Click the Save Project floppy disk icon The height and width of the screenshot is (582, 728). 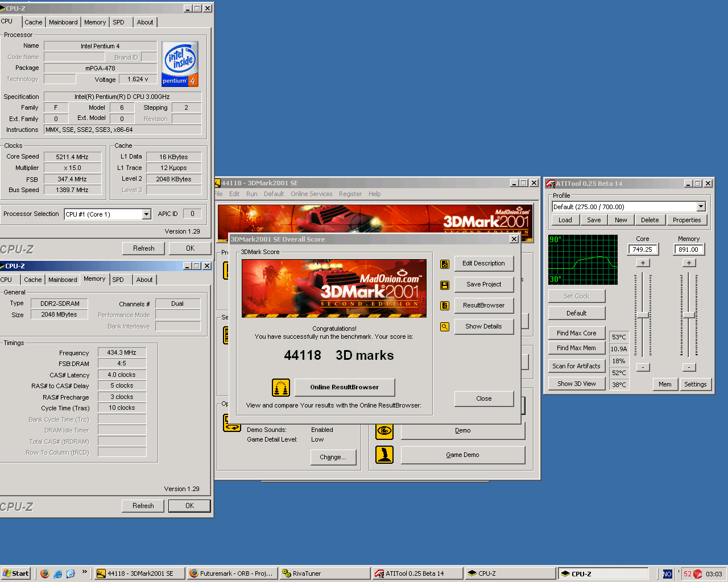[x=445, y=285]
